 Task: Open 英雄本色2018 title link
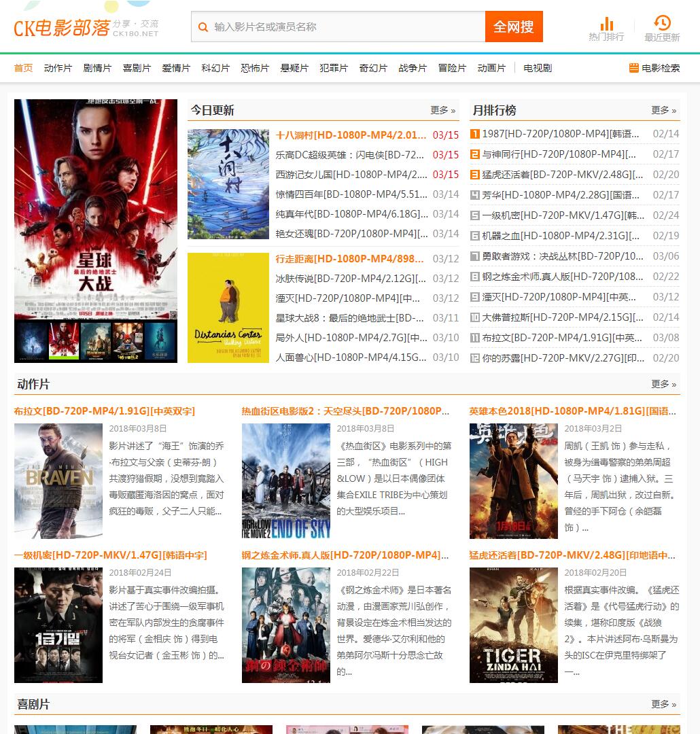click(x=573, y=411)
